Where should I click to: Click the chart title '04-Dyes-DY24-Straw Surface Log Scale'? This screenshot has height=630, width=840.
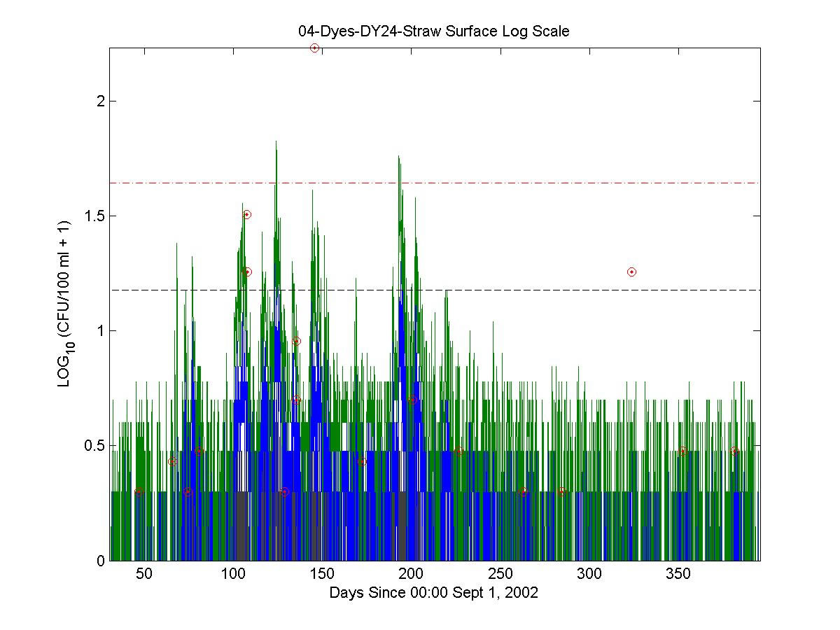[x=433, y=31]
